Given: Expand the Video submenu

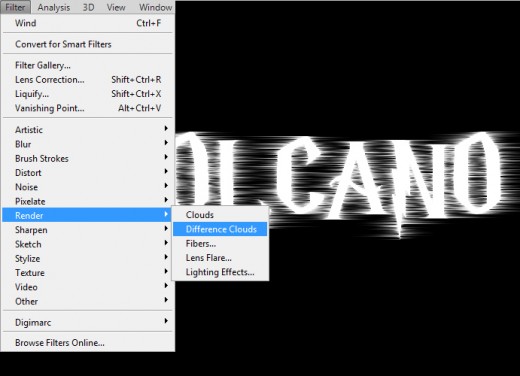Looking at the screenshot, I should (x=88, y=287).
